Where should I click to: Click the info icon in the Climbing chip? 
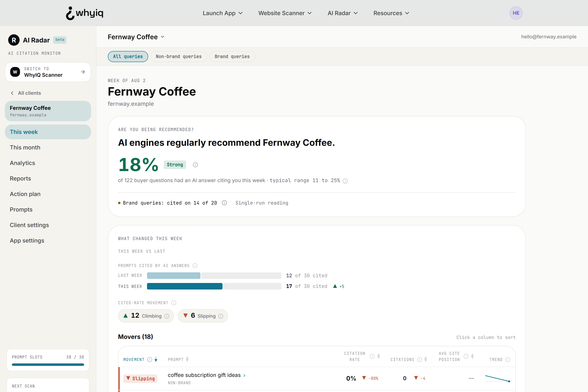[x=167, y=316]
